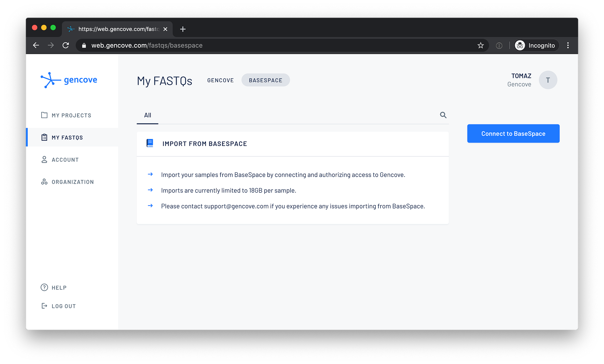The height and width of the screenshot is (364, 604).
Task: Open a new browser tab
Action: click(183, 29)
